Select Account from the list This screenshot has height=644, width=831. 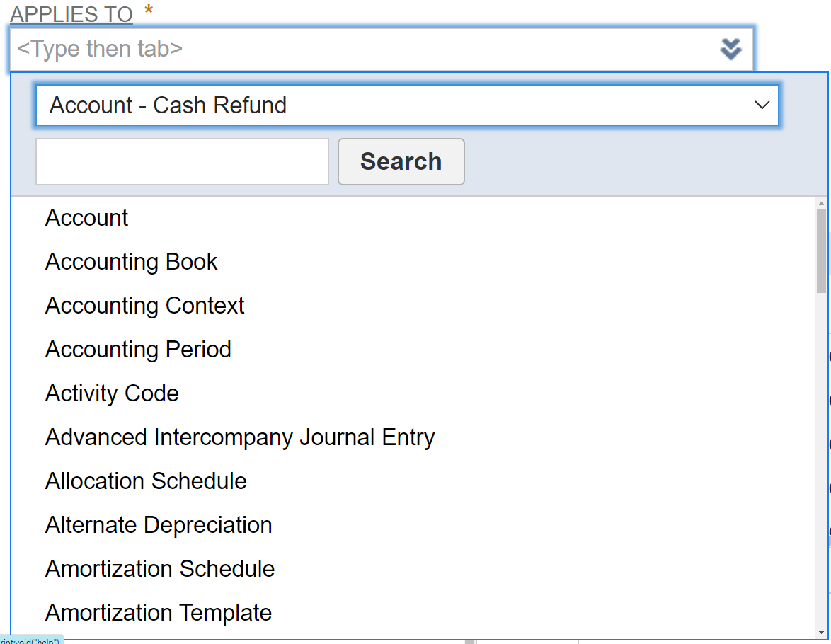[86, 218]
